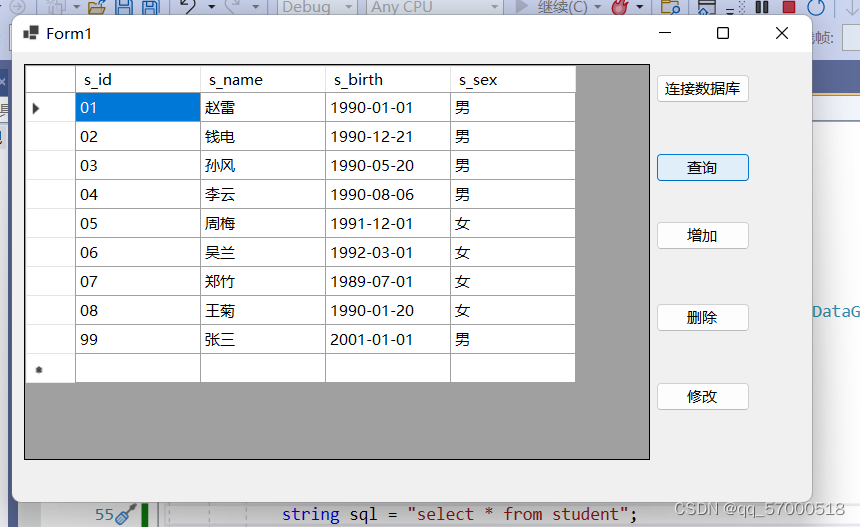Select the s_id cell 01
This screenshot has width=860, height=527.
click(138, 107)
